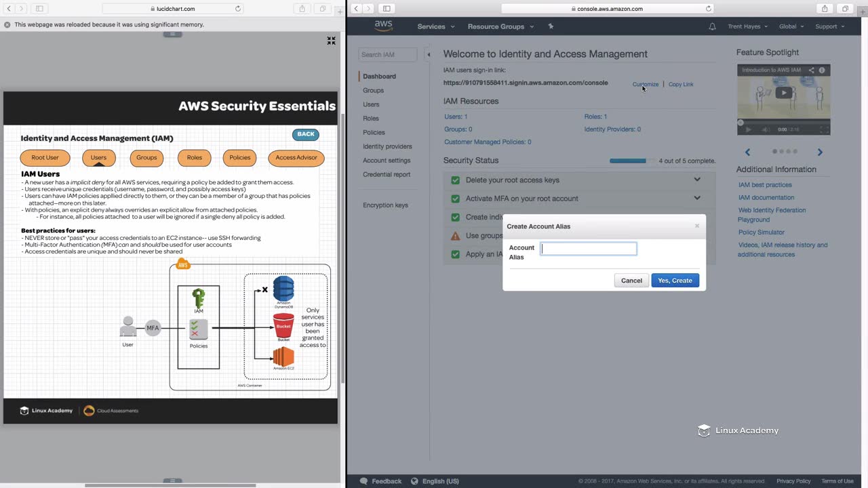This screenshot has height=488, width=868.
Task: Open the Policy Simulator link
Action: [762, 232]
